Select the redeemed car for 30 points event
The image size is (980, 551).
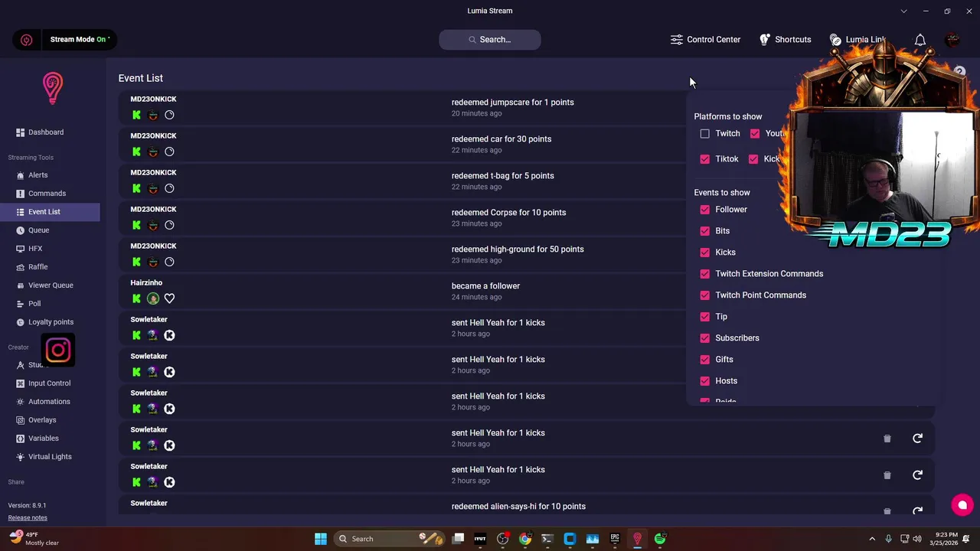point(402,144)
